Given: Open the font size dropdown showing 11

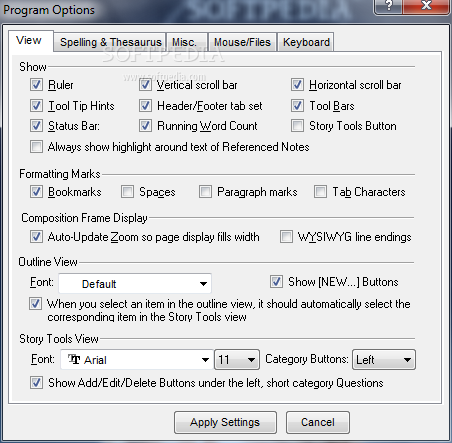Looking at the screenshot, I should (x=237, y=360).
